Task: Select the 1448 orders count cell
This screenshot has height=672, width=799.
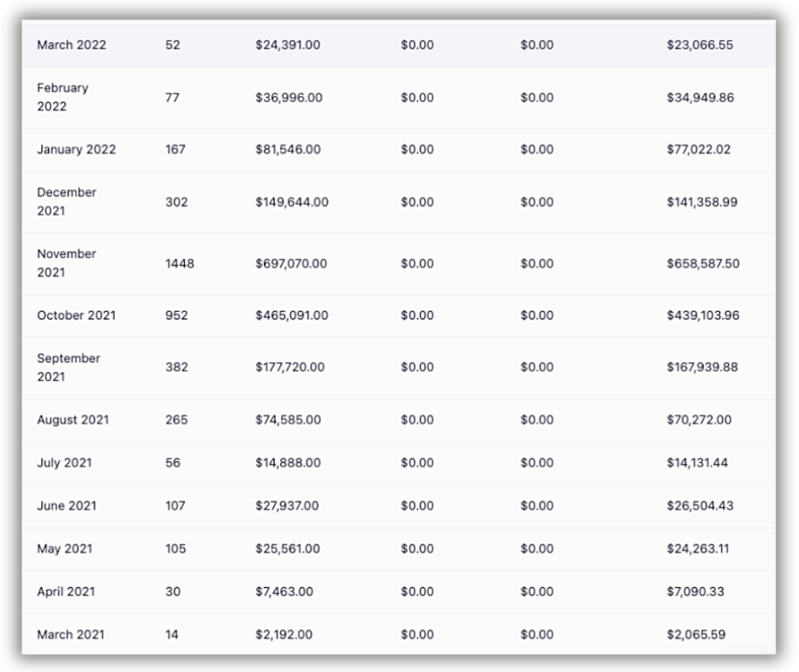Action: (x=179, y=263)
